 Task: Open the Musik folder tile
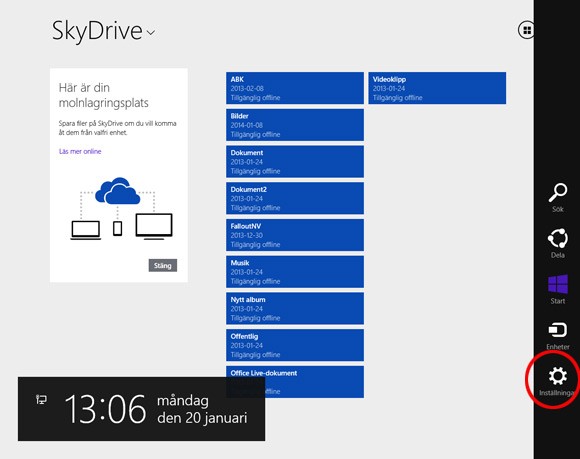(295, 271)
